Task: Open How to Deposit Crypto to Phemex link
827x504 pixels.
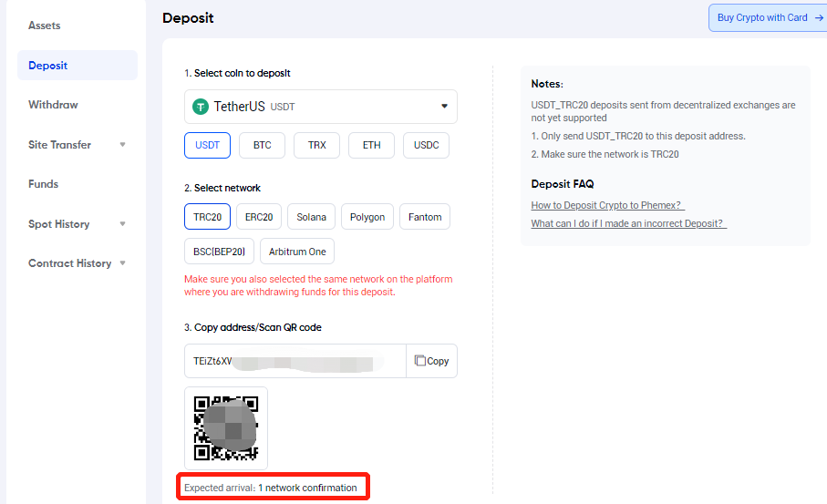Action: (607, 205)
